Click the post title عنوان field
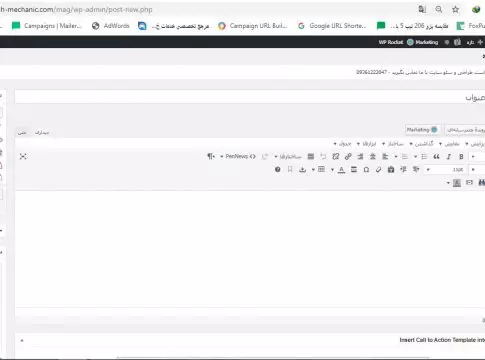Image resolution: width=485 pixels, height=360 pixels. (x=250, y=97)
